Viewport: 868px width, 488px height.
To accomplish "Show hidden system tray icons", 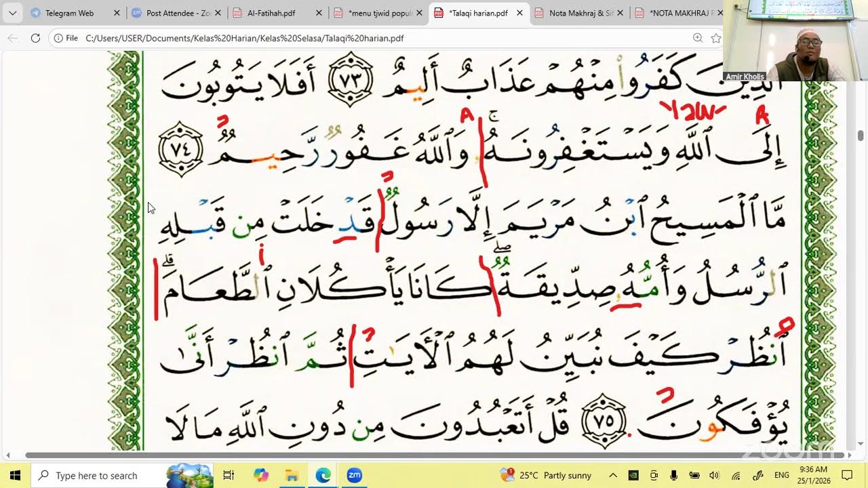I will [x=613, y=475].
